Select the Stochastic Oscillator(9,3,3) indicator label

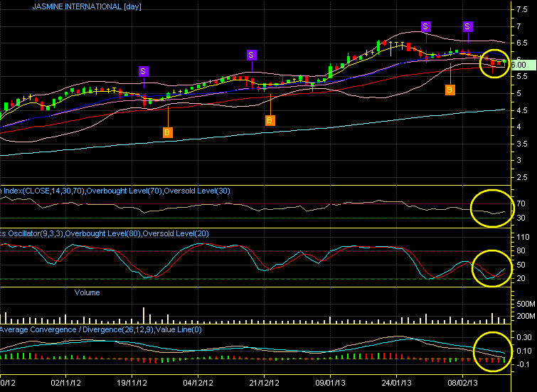coord(104,233)
